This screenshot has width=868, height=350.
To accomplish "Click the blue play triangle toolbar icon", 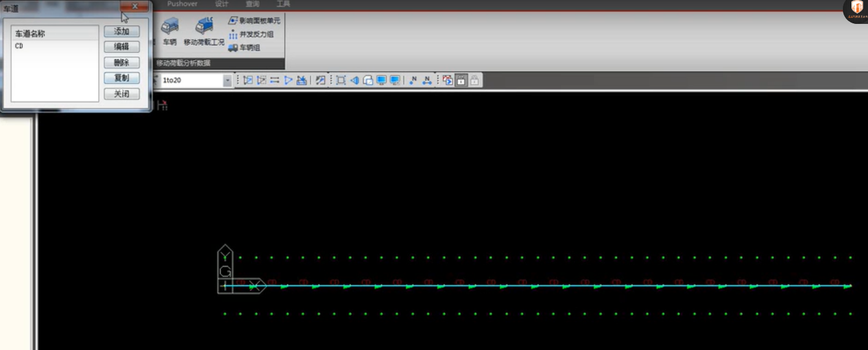I will (x=288, y=80).
